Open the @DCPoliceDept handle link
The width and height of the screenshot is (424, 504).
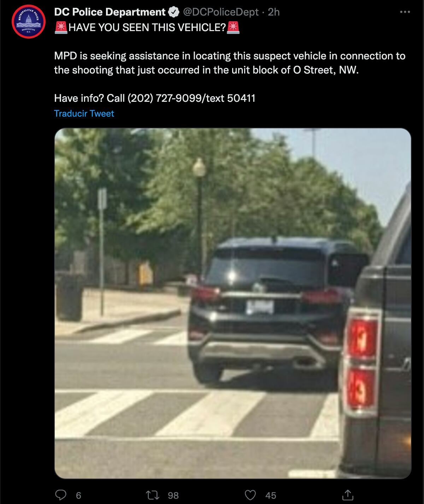pos(221,12)
